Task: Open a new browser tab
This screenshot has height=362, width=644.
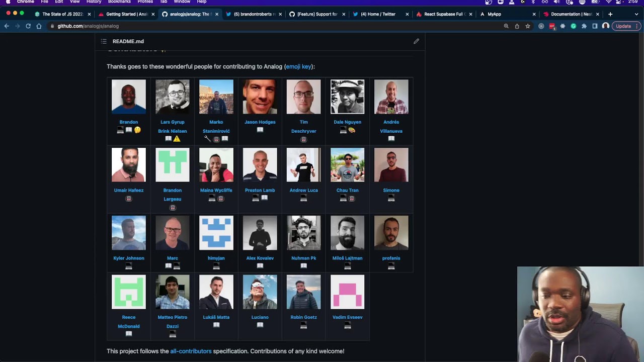Action: [610, 14]
